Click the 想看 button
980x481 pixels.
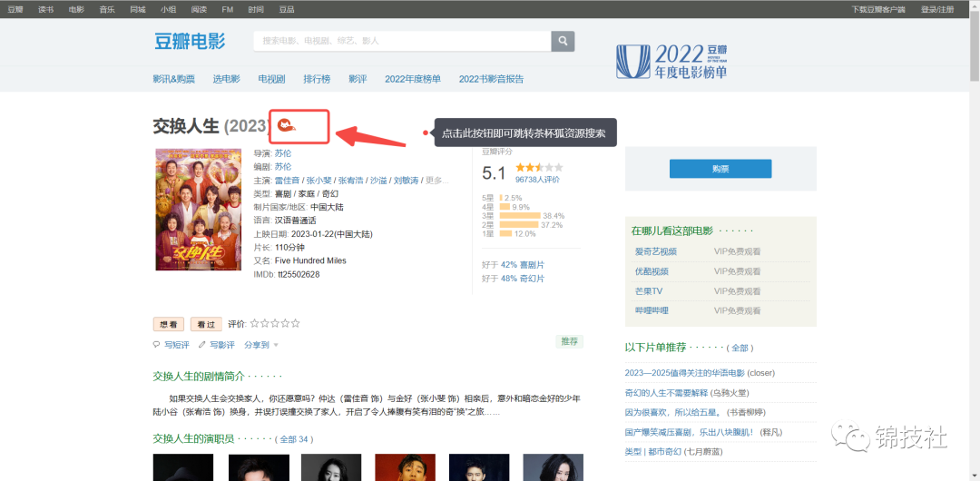point(169,324)
